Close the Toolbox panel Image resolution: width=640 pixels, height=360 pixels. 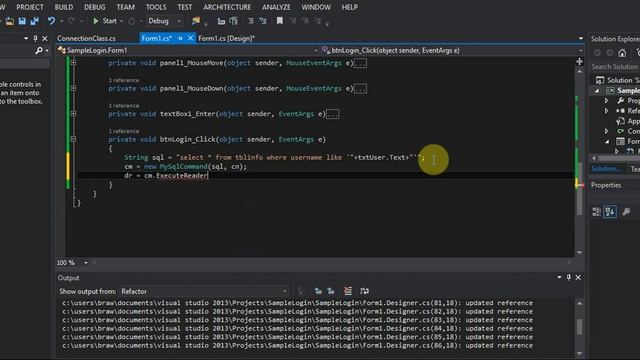click(45, 38)
